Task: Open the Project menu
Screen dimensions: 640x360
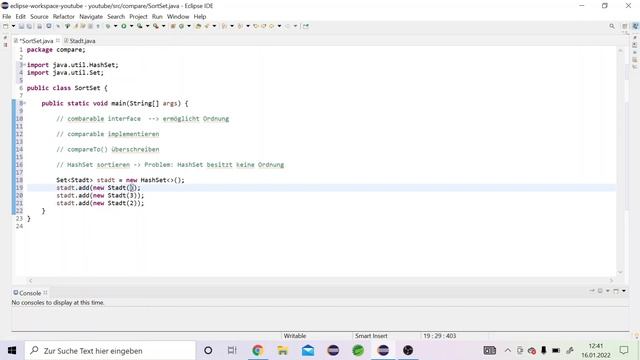Action: (138, 17)
